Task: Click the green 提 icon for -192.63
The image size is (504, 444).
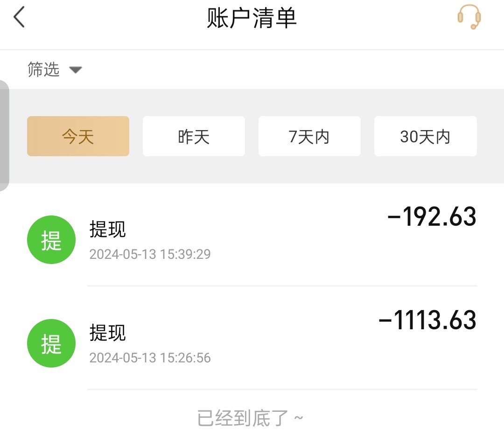Action: [51, 240]
